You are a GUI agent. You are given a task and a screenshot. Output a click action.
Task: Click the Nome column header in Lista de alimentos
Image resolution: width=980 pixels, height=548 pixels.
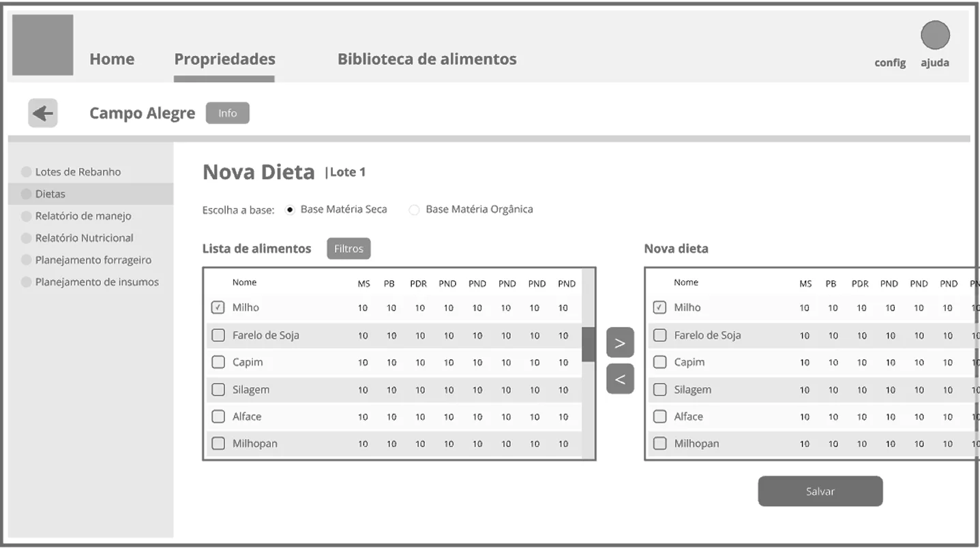(244, 282)
